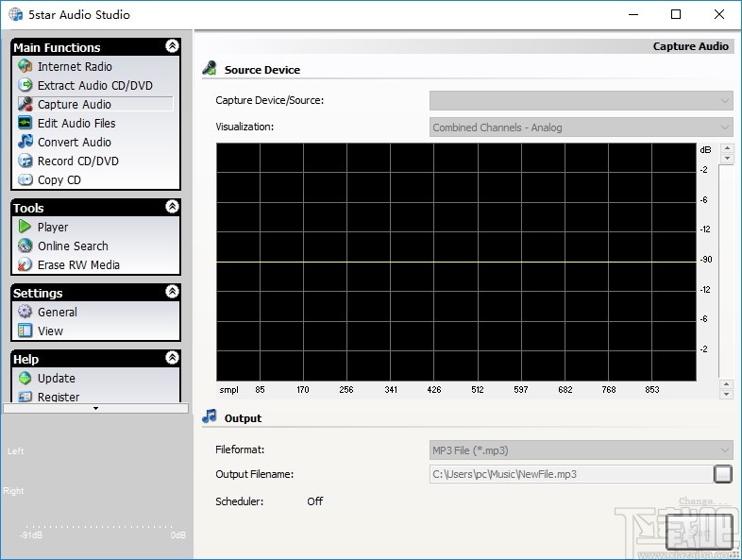Select the Edit Audio Files icon
Screen dimensions: 742x560
coord(25,124)
